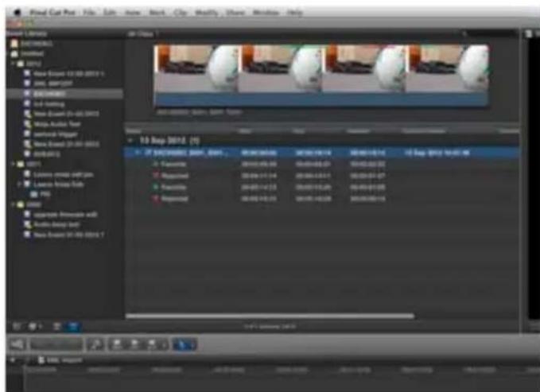The image size is (540, 392).
Task: Open the File menu
Action: (x=89, y=13)
